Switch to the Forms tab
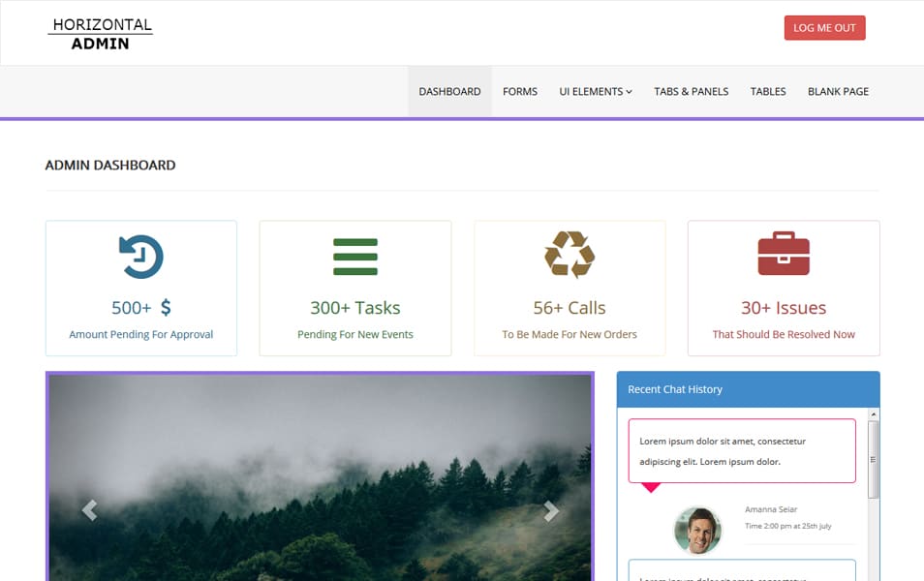The height and width of the screenshot is (581, 924). pyautogui.click(x=520, y=91)
